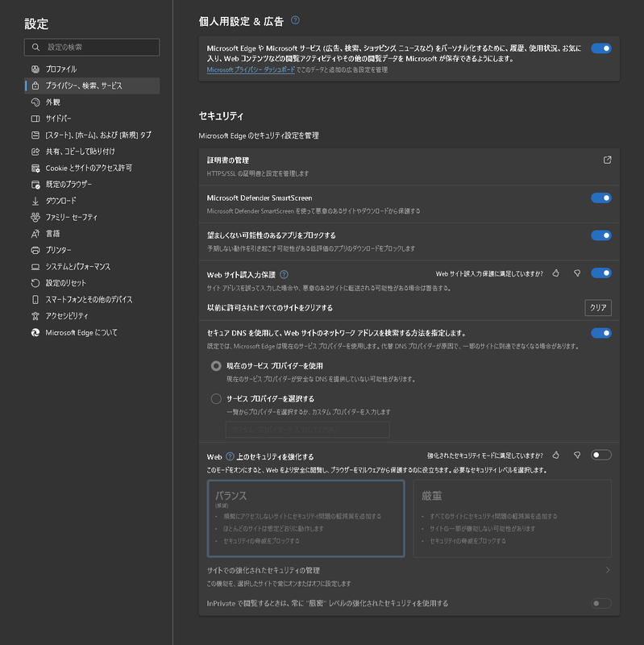This screenshot has width=644, height=645.
Task: Thumbs up for Web サイト誤入力保護 feedback
Action: [x=555, y=273]
